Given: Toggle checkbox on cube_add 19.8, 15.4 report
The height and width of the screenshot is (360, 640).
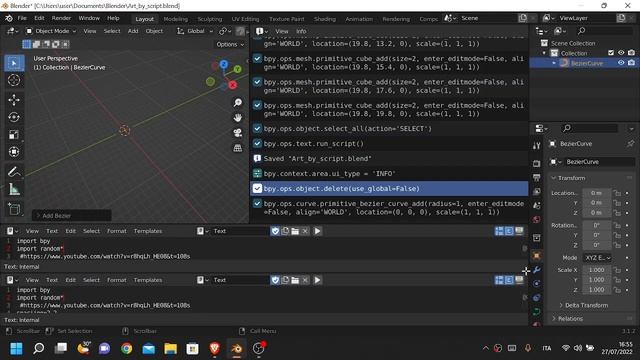Looking at the screenshot, I should (x=257, y=58).
